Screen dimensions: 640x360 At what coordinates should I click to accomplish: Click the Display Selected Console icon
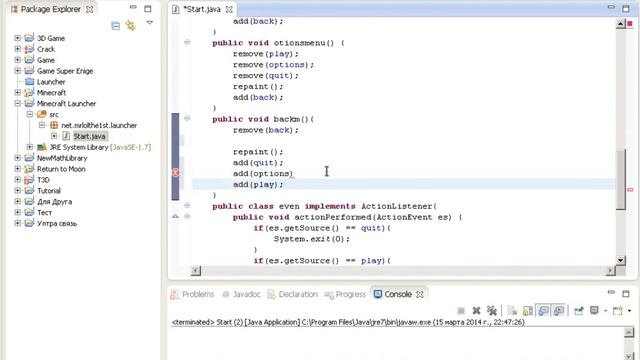pos(594,311)
